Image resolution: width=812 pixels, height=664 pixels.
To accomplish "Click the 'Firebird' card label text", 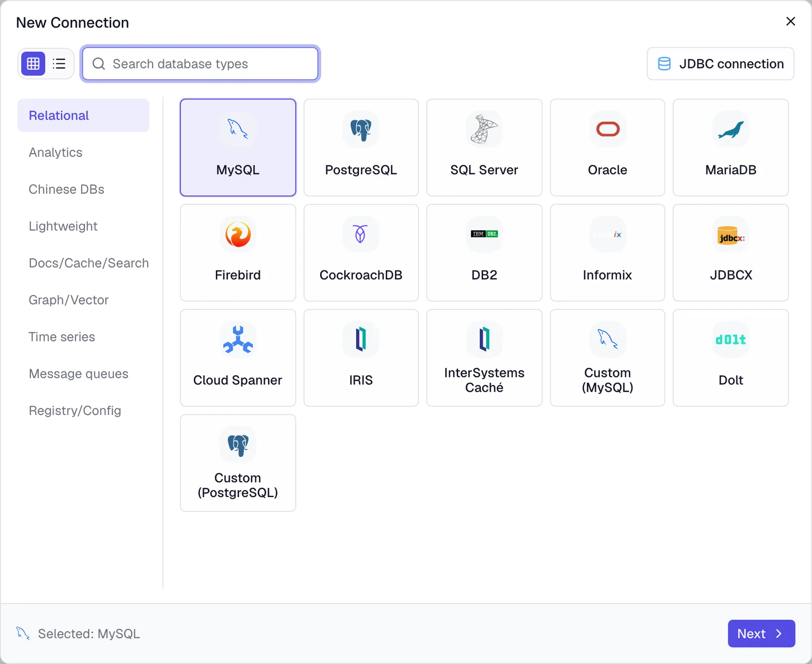I will click(238, 275).
